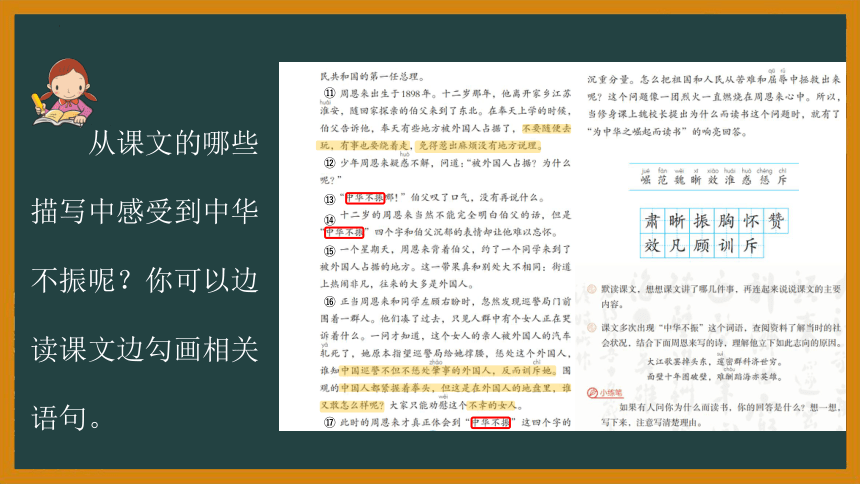Screen dimensions: 860x484
Task: Select the circled paragraph number ⑭
Action: point(329,220)
